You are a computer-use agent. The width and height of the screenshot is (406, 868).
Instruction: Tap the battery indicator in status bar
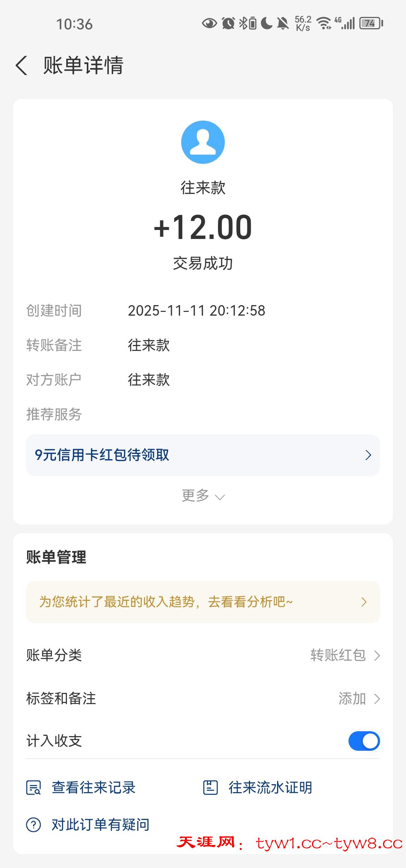click(x=371, y=24)
